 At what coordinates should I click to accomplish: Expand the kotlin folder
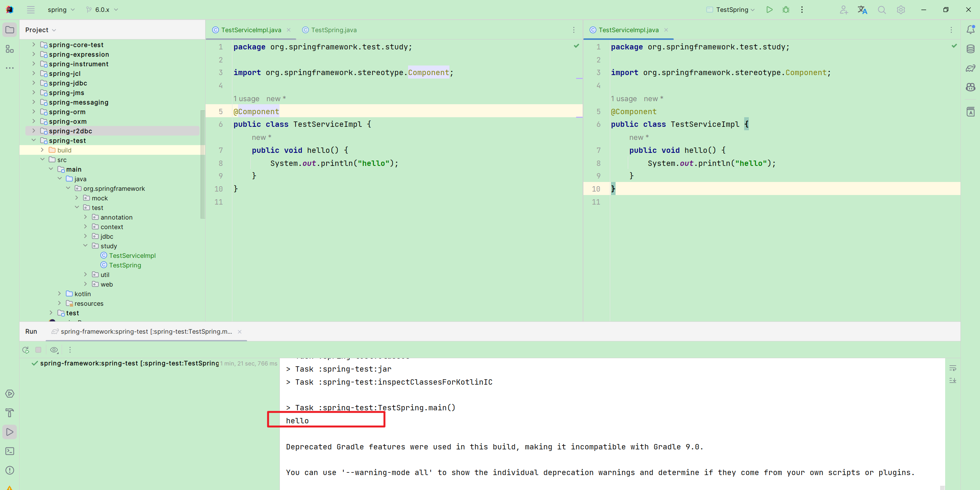[59, 293]
